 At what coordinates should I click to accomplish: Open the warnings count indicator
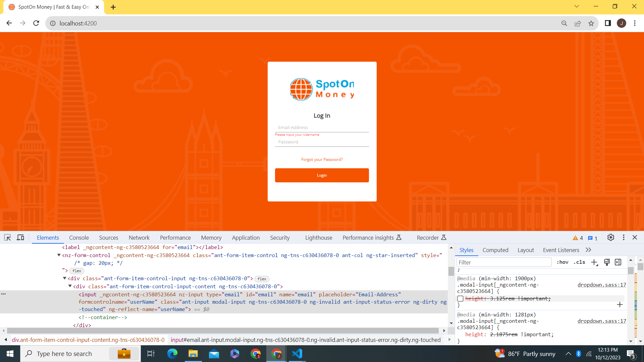tap(578, 238)
